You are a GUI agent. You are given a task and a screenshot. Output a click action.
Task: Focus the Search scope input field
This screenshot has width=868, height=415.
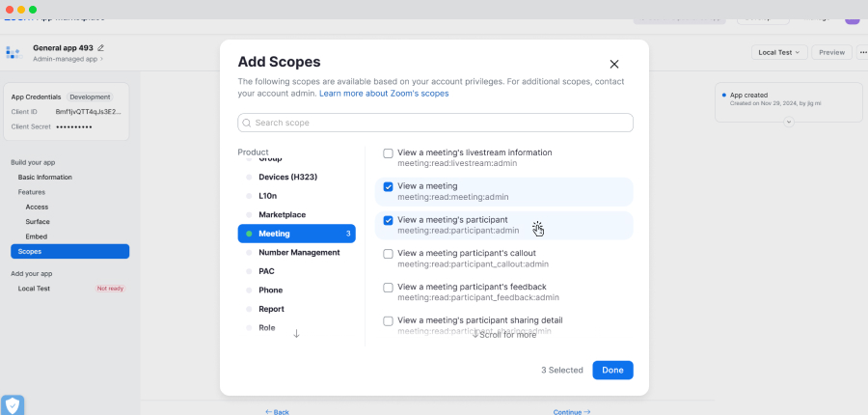435,123
